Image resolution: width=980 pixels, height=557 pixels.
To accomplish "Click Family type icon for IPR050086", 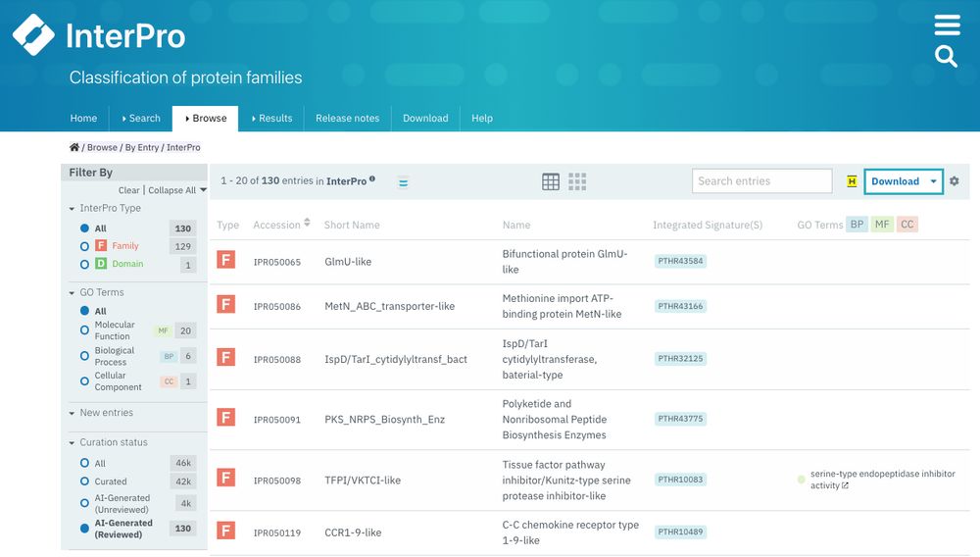I will coord(226,304).
